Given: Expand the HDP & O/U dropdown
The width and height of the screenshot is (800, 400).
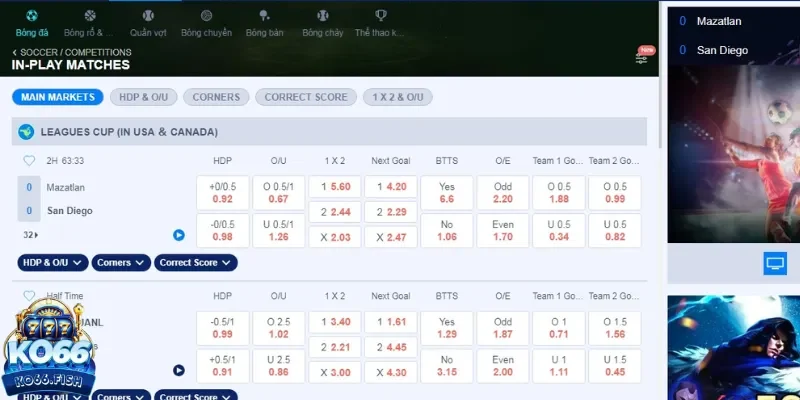Looking at the screenshot, I should click(53, 263).
